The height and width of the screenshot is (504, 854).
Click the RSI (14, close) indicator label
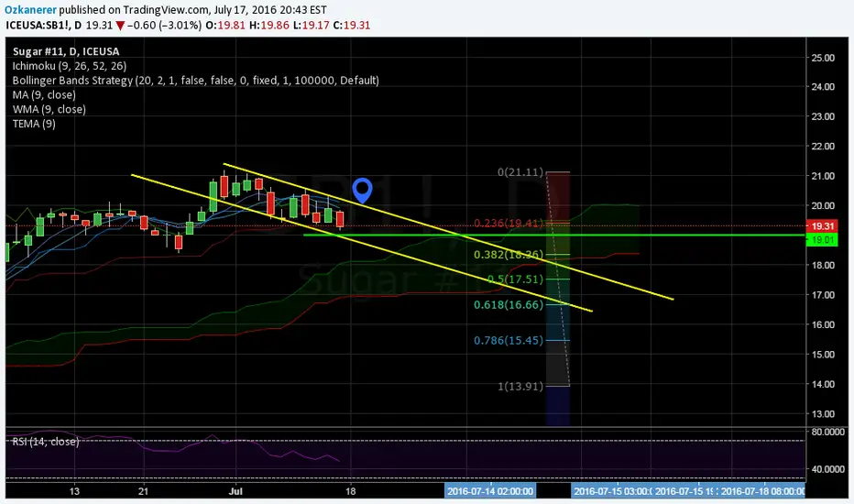[46, 442]
